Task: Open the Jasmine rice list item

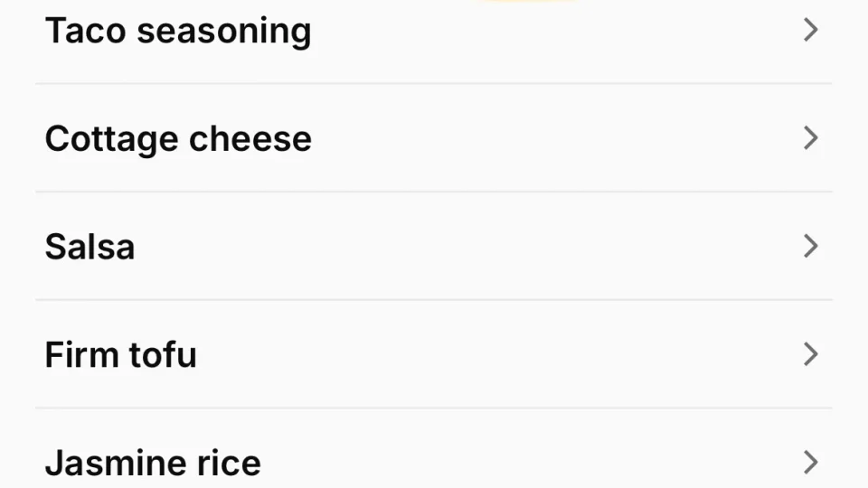Action: [434, 463]
